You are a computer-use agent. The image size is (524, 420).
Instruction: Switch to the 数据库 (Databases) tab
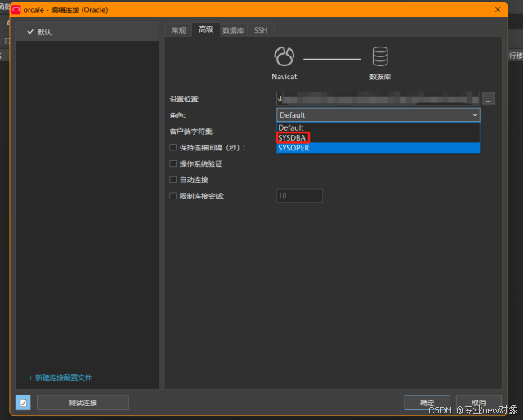(233, 30)
